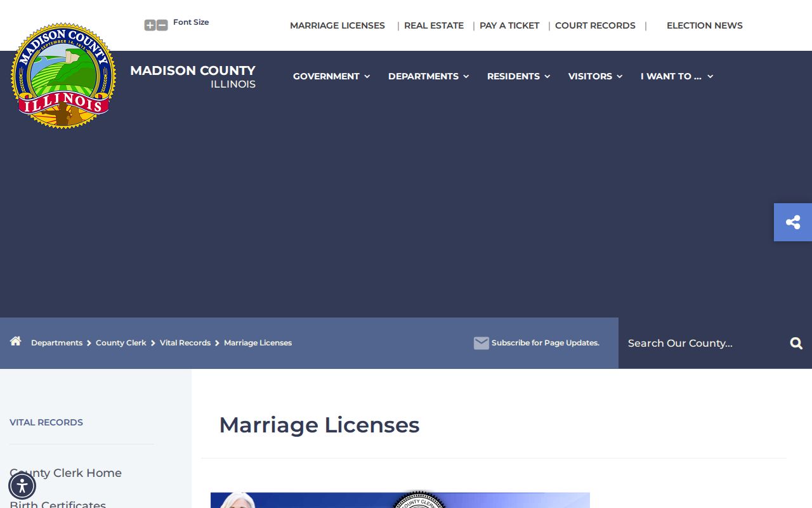Expand the Visitors menu
This screenshot has height=508, width=812.
click(x=595, y=76)
